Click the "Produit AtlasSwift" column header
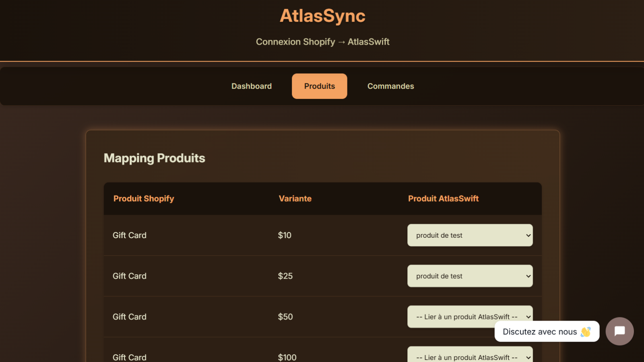Image resolution: width=644 pixels, height=362 pixels. [443, 199]
